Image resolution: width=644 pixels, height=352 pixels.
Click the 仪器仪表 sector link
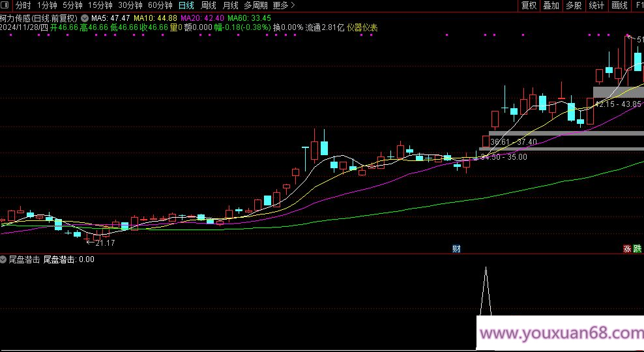pos(362,27)
